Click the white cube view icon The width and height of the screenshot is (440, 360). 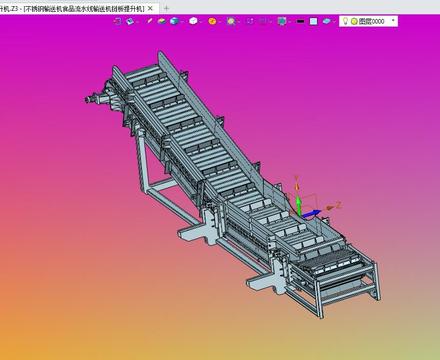click(x=193, y=21)
